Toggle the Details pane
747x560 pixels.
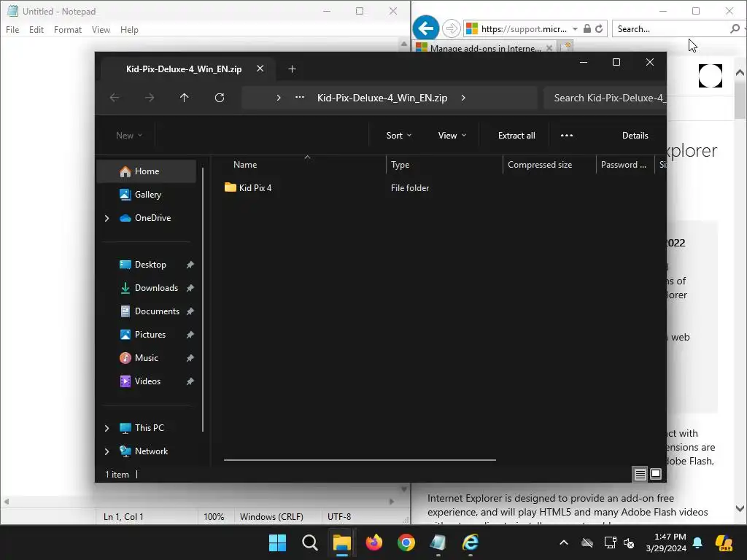(x=635, y=136)
